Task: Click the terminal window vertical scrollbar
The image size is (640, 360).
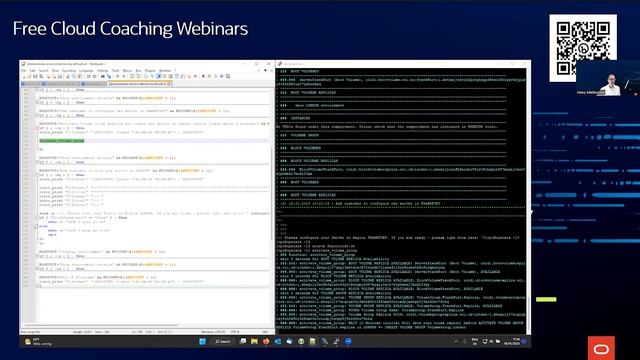Action: click(x=529, y=314)
